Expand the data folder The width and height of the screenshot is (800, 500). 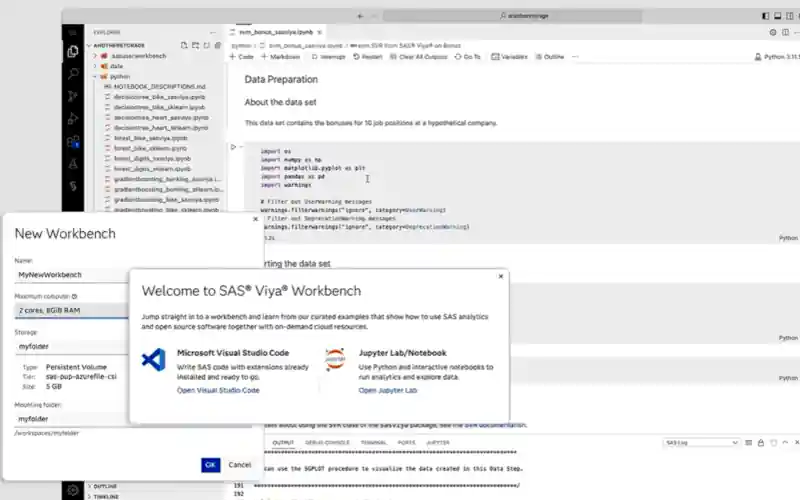pos(95,66)
